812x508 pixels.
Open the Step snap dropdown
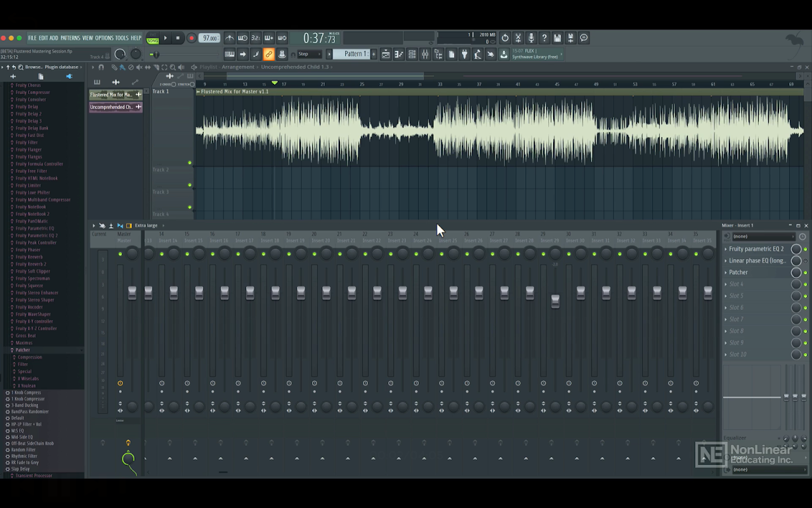click(x=310, y=55)
